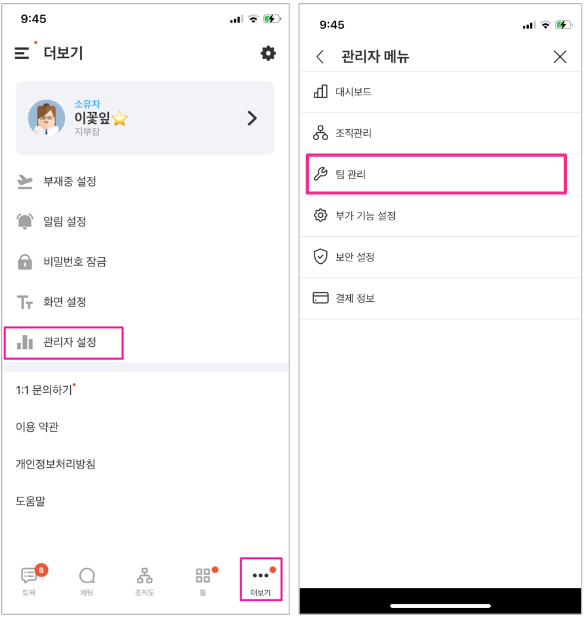
Task: Open 대시보드 in admin menu
Action: 440,92
